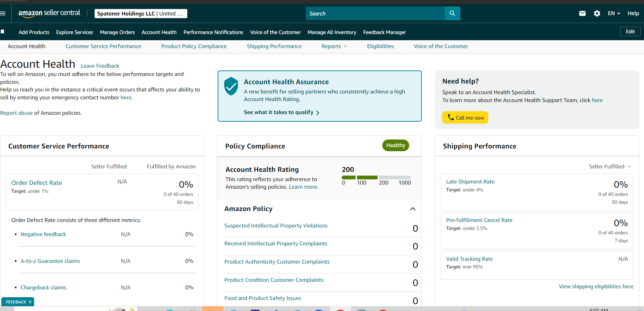Open Suspected Intellectual Property Violations
Image resolution: width=644 pixels, height=311 pixels.
coord(276,226)
